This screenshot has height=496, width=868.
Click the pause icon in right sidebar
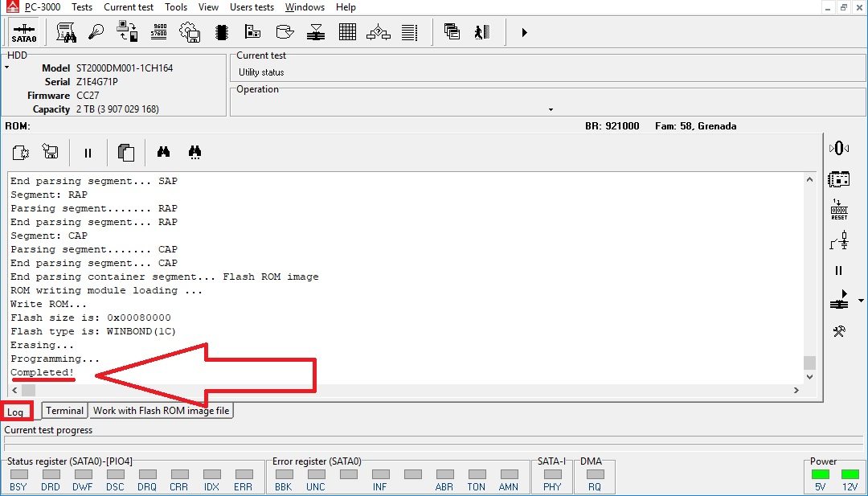838,271
